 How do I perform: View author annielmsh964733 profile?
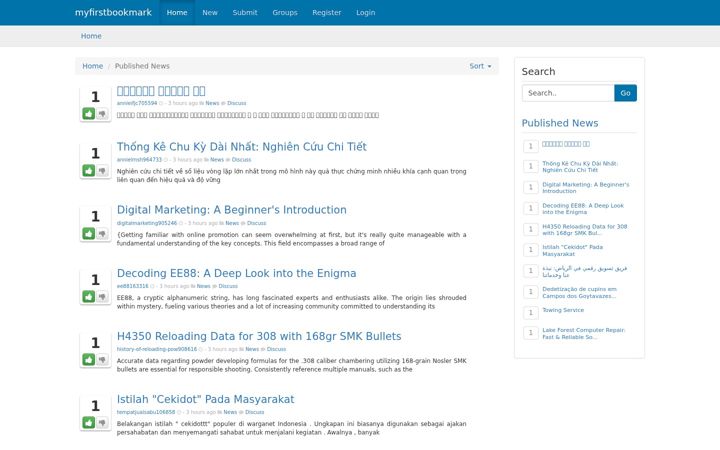coord(139,160)
